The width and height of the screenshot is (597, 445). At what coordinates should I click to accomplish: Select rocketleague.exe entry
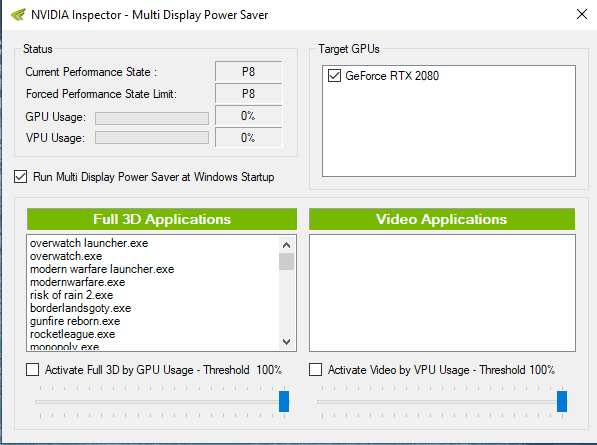[72, 334]
